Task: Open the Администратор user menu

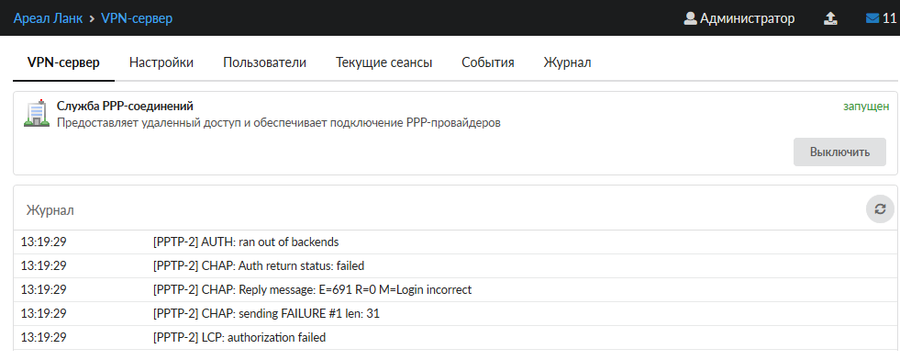Action: click(739, 18)
